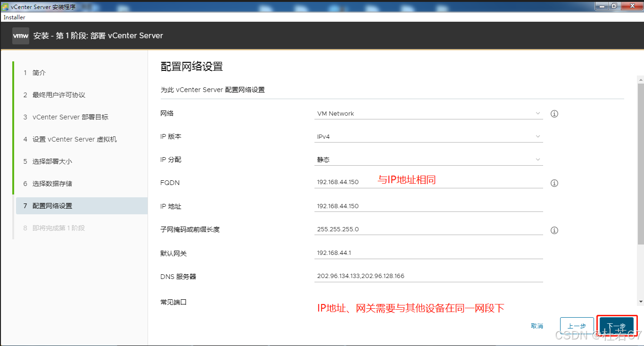Click the 常见端口 label

(x=173, y=302)
